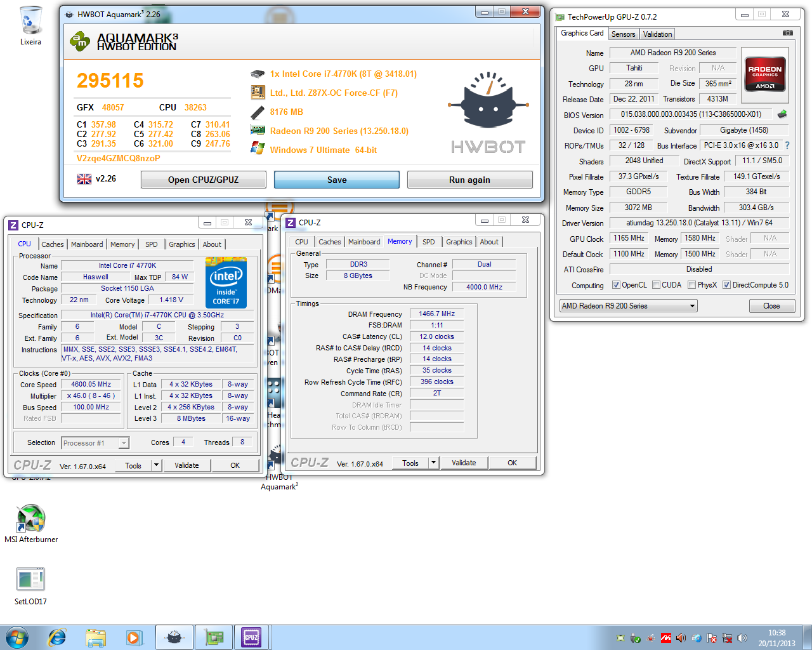Click the Close button in GPU-Z
Viewport: 812px width, 650px height.
point(771,306)
